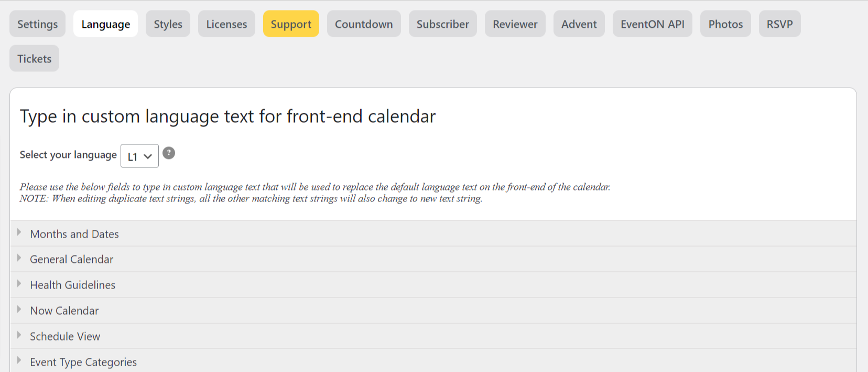Open the Styles tab
Viewport: 868px width, 372px height.
[x=168, y=24]
